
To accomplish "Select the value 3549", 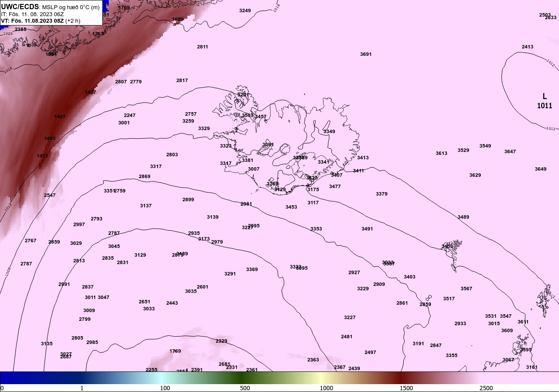I will coord(485,146).
